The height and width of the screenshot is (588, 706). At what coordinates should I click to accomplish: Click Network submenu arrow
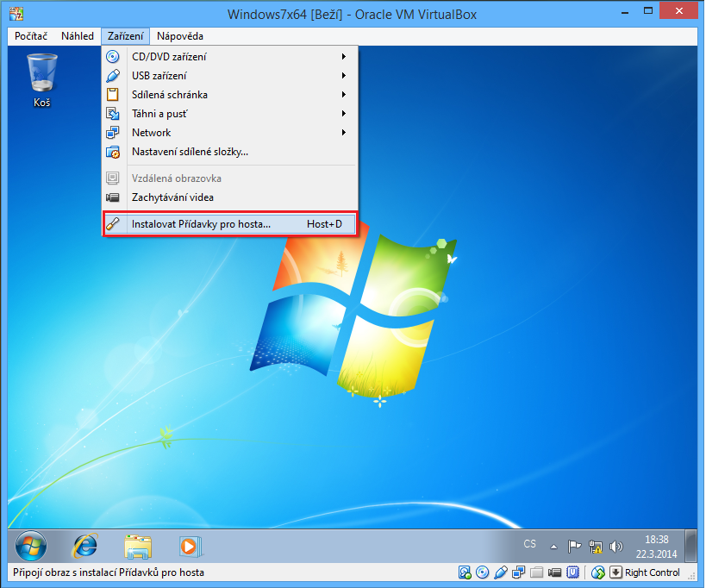[x=344, y=133]
